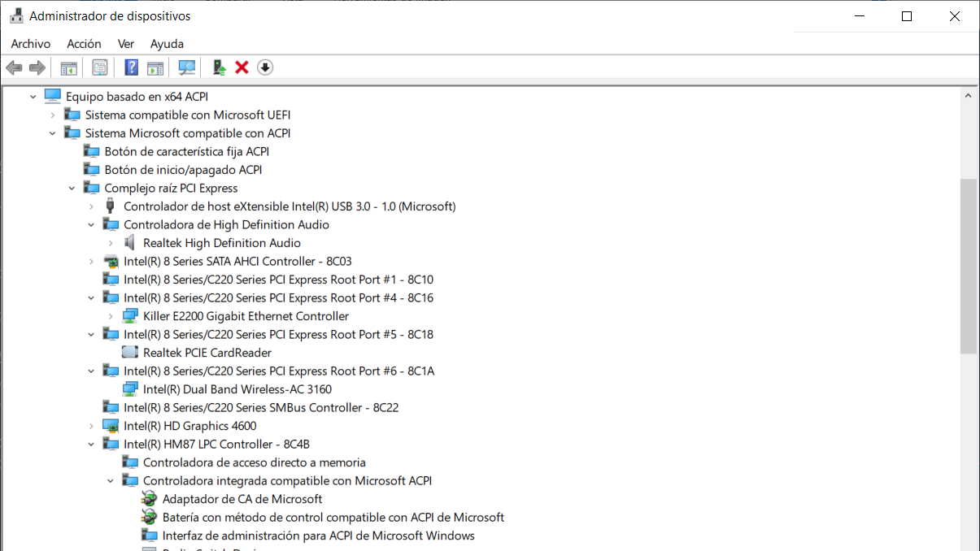
Task: Click the network icon of Killer E2200 Gigabit Ethernet
Action: 130,316
